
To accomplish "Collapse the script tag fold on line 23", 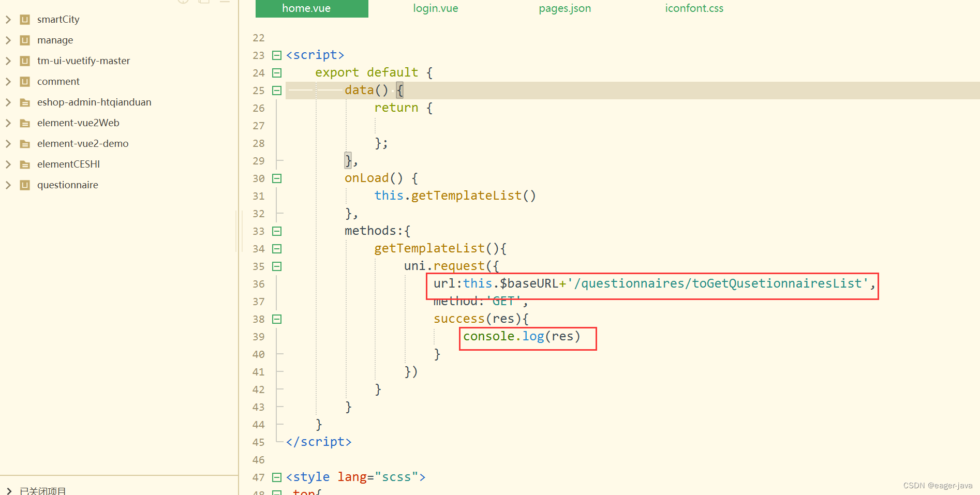I will (277, 55).
